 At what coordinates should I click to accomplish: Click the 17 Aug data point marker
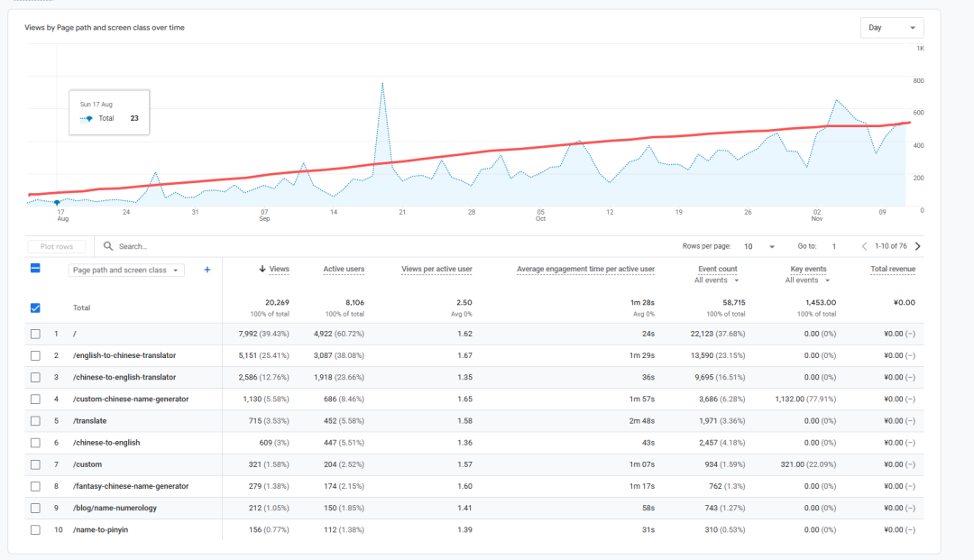pyautogui.click(x=57, y=203)
